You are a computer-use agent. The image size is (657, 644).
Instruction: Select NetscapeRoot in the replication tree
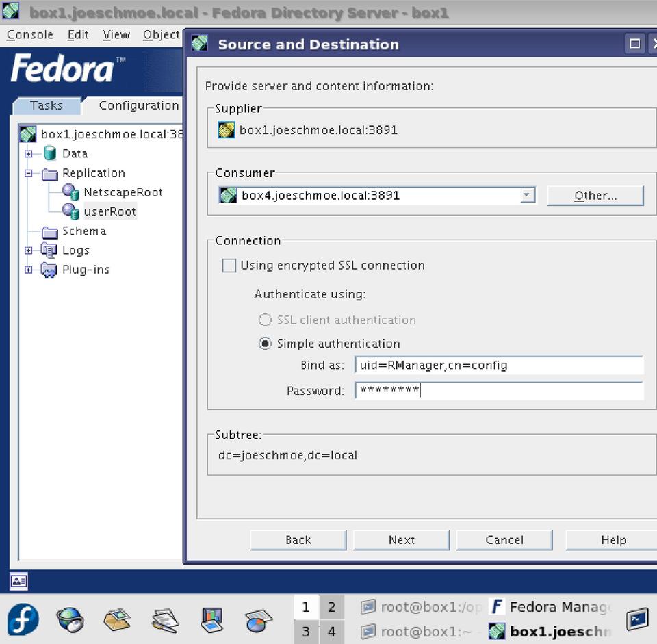pos(123,192)
